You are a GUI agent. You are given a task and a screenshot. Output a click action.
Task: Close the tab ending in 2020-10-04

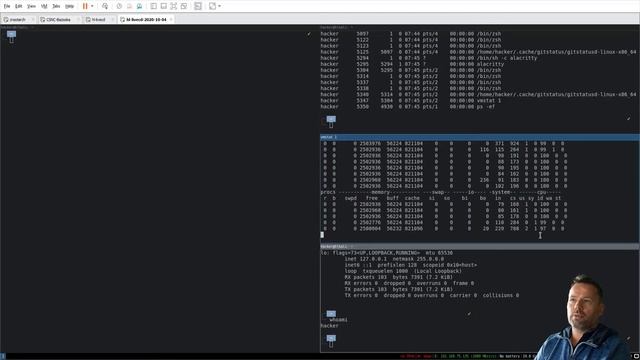pyautogui.click(x=171, y=20)
